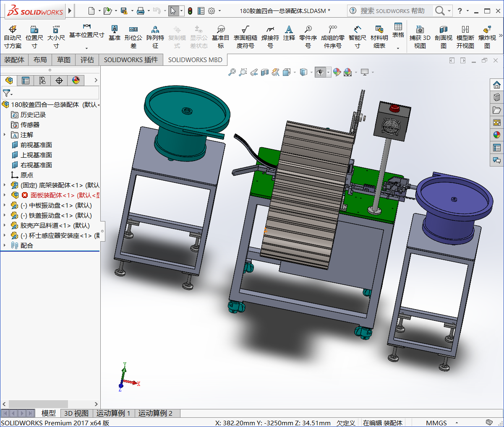
Task: Click the Balloon tool (零件序号)
Action: click(308, 36)
